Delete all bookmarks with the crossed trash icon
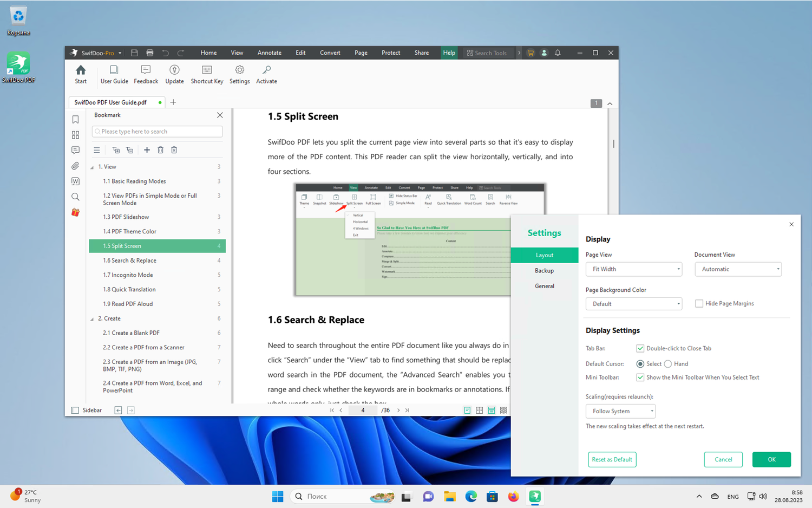Image resolution: width=812 pixels, height=508 pixels. click(174, 150)
